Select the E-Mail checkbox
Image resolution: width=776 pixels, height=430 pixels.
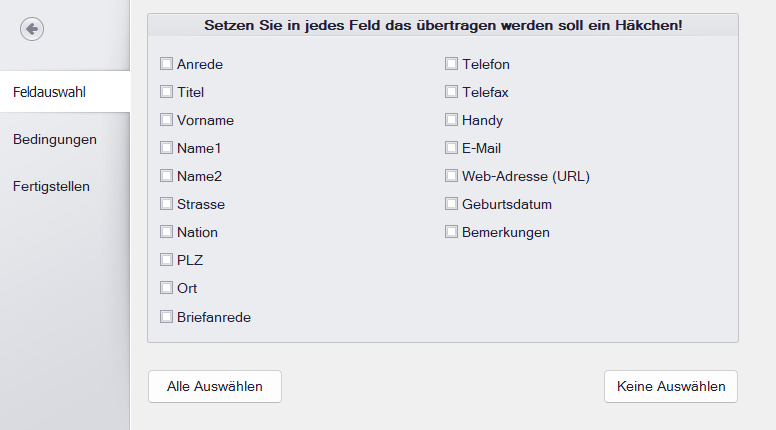[x=452, y=148]
